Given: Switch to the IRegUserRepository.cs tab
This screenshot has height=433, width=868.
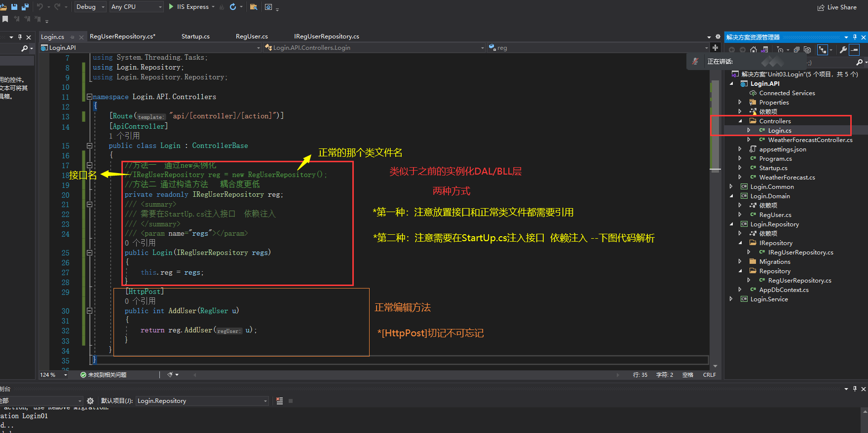Looking at the screenshot, I should (x=326, y=36).
